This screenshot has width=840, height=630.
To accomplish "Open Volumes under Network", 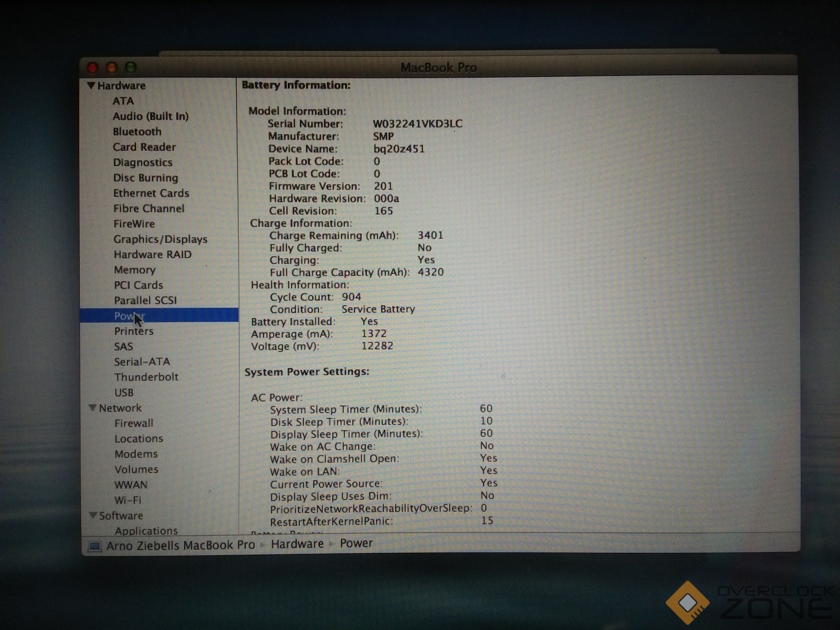I will click(136, 469).
